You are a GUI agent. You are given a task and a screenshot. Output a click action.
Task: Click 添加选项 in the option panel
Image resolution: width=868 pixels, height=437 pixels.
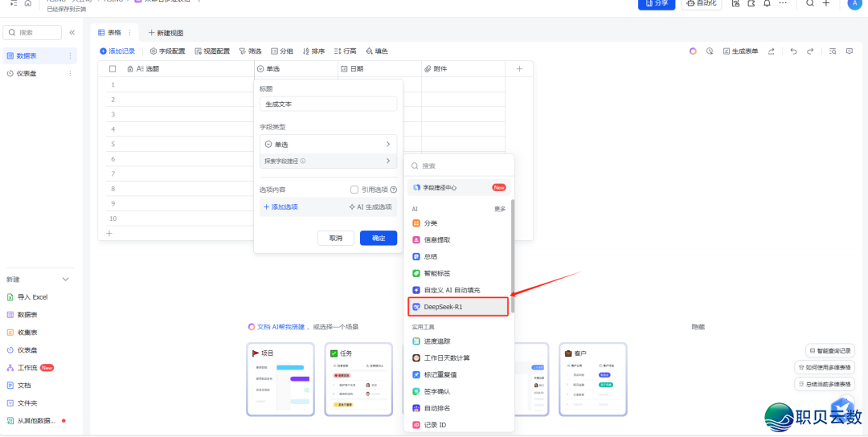(x=280, y=207)
